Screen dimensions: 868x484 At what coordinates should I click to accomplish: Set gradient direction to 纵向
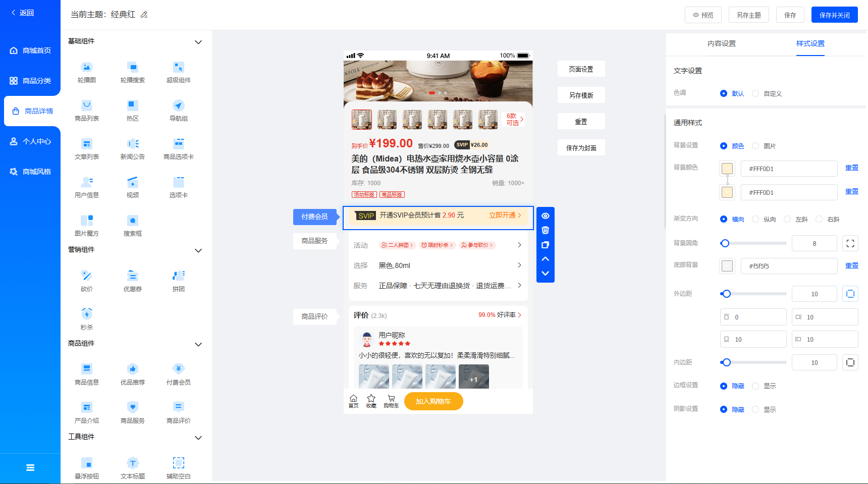click(x=764, y=219)
